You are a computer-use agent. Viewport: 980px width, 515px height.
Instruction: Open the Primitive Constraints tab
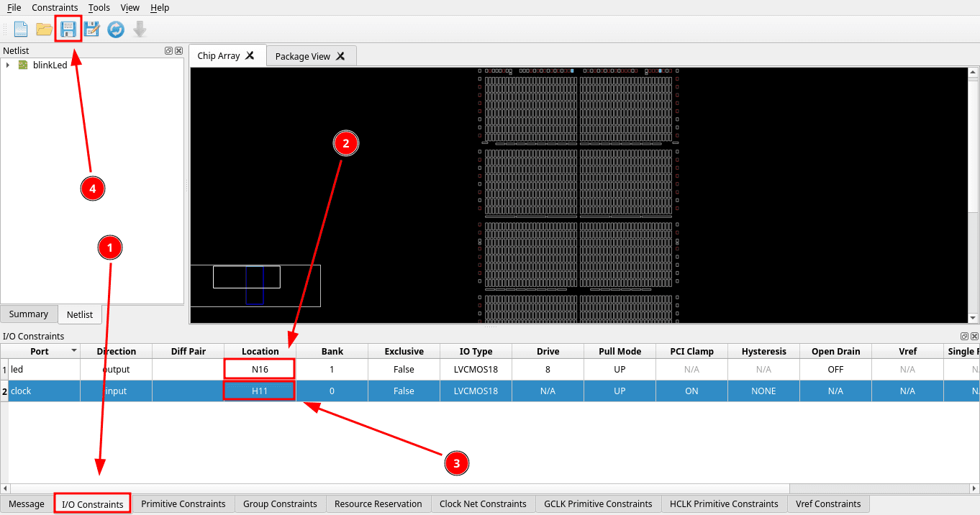183,503
